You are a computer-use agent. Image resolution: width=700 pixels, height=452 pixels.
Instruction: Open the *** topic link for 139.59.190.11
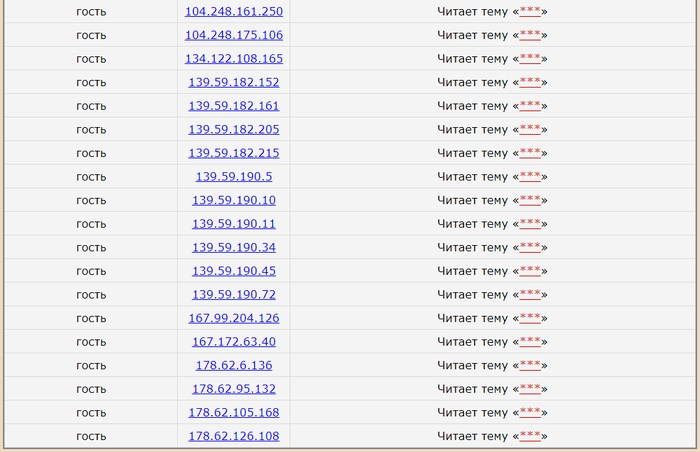(530, 224)
